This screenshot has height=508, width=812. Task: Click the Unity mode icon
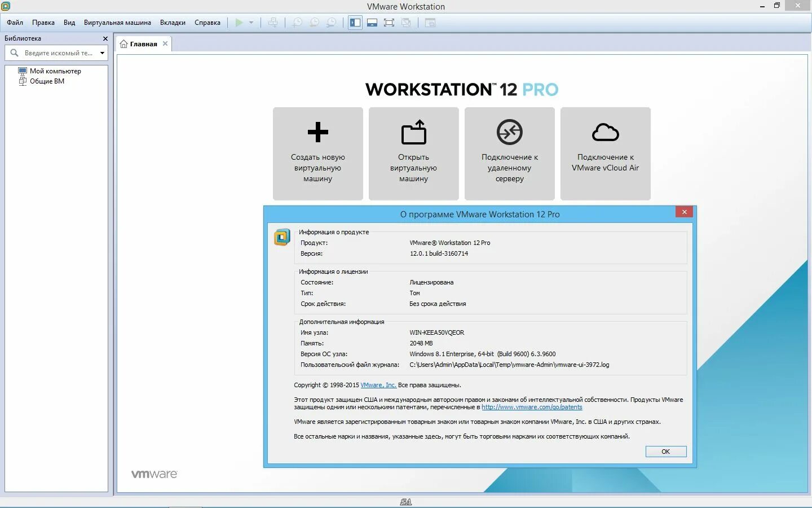407,23
